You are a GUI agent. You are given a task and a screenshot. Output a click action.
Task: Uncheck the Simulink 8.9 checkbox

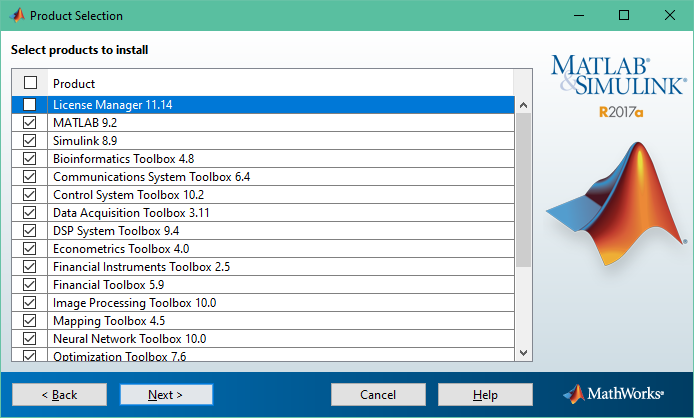point(30,141)
